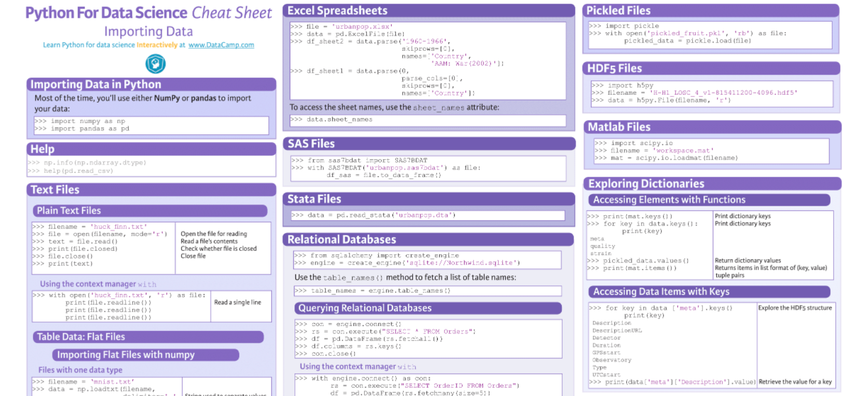The image size is (868, 396).
Task: Click the 'Plain Text Files' subheader
Action: [x=150, y=210]
